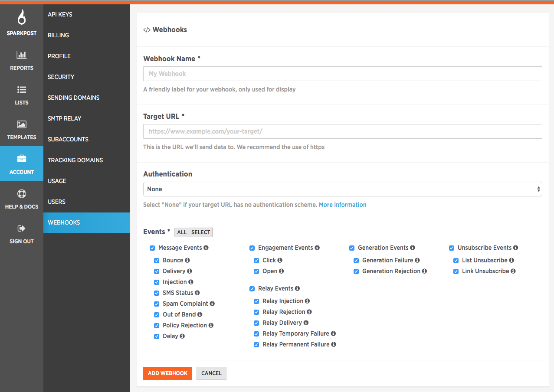This screenshot has width=554, height=392.
Task: Show info icon next to Relay Permanent Failure
Action: point(334,344)
